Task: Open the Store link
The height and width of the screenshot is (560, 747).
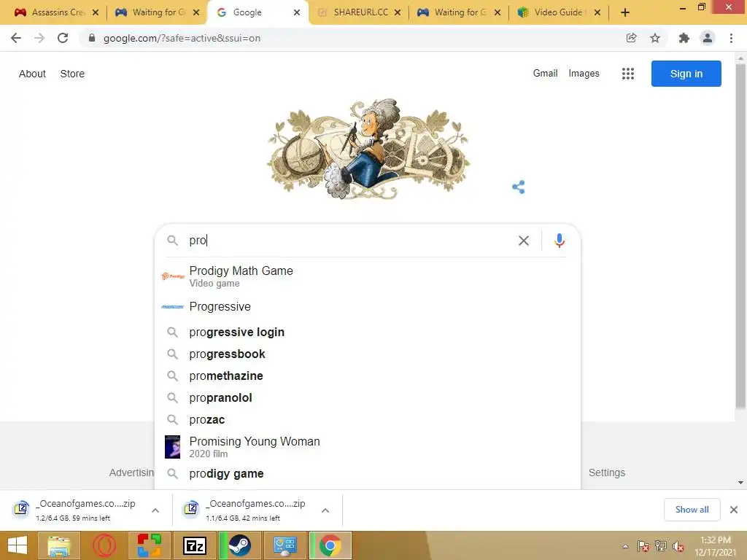Action: (72, 74)
